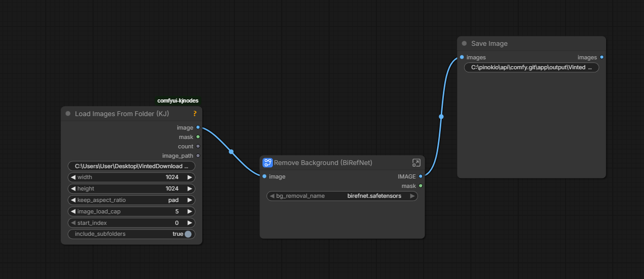Click the comfyui-kjnodes badge
The image size is (644, 279).
(178, 100)
